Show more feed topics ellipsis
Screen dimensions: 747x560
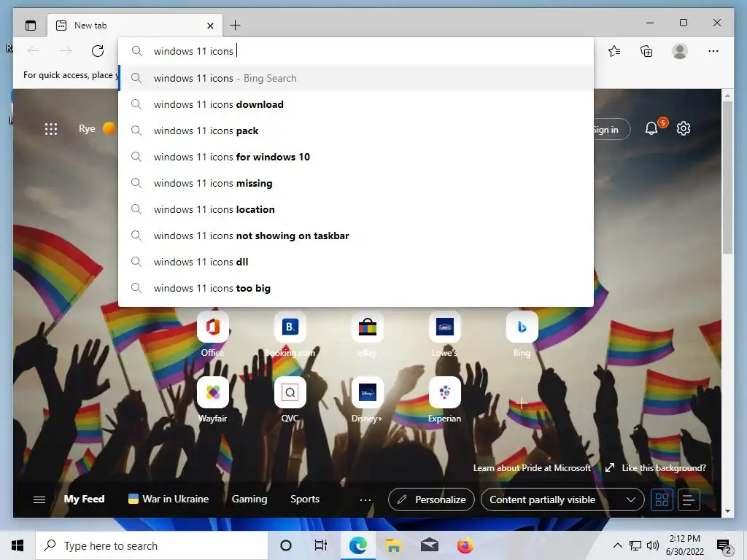[x=365, y=500]
